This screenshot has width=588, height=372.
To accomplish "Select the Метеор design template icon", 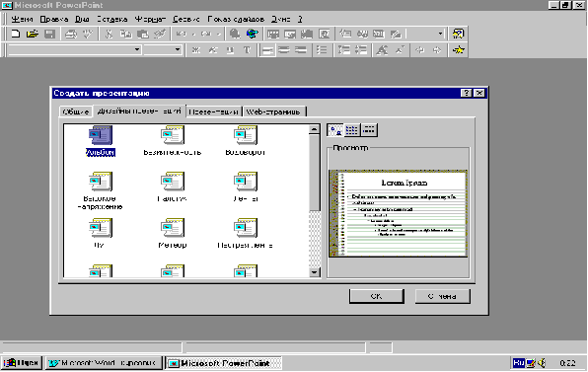I will (173, 228).
